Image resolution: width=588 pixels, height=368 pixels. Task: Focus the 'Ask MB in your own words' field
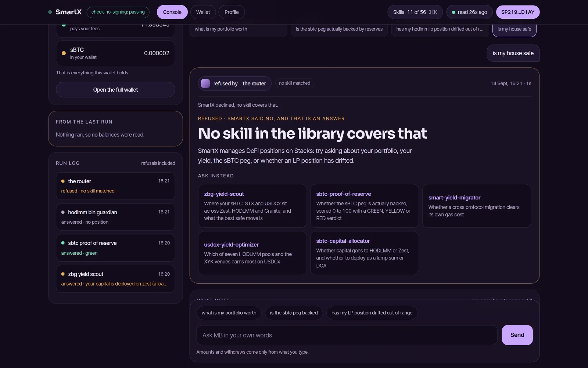point(347,335)
